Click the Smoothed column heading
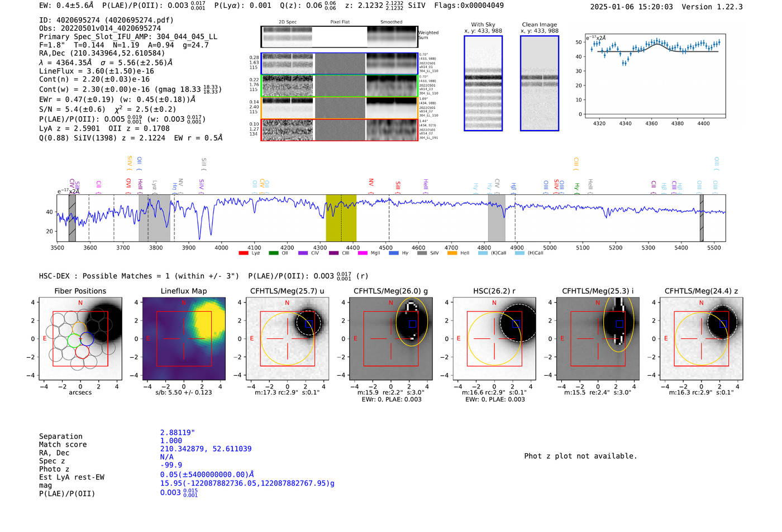This screenshot has width=782, height=532. [391, 22]
